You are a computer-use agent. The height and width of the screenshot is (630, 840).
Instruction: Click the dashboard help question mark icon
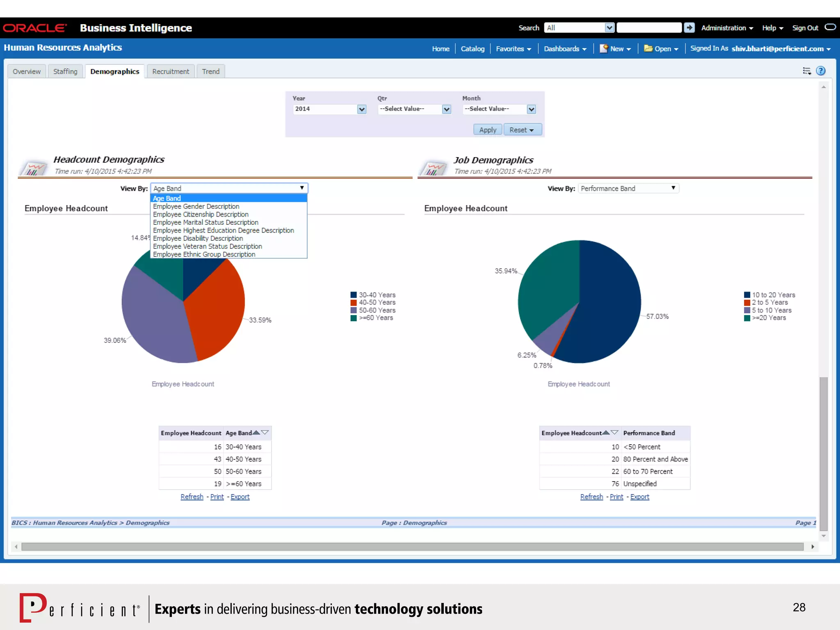pos(821,71)
